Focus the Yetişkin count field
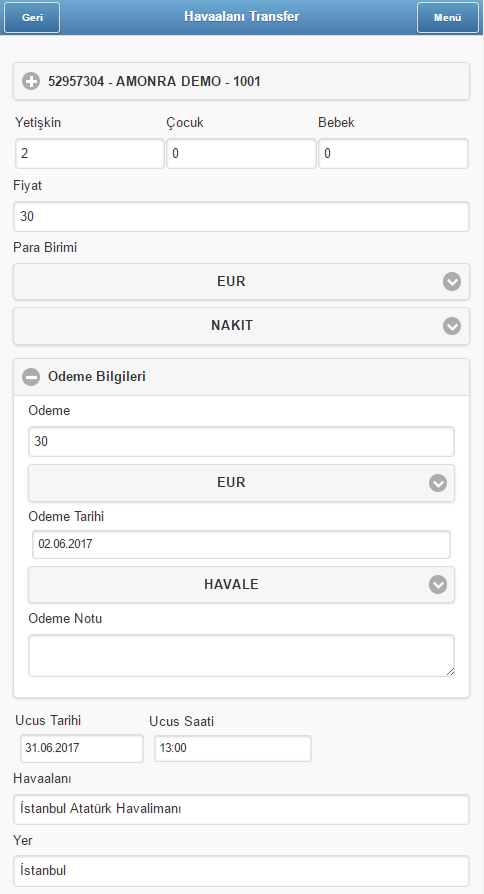The width and height of the screenshot is (484, 894). pos(90,153)
